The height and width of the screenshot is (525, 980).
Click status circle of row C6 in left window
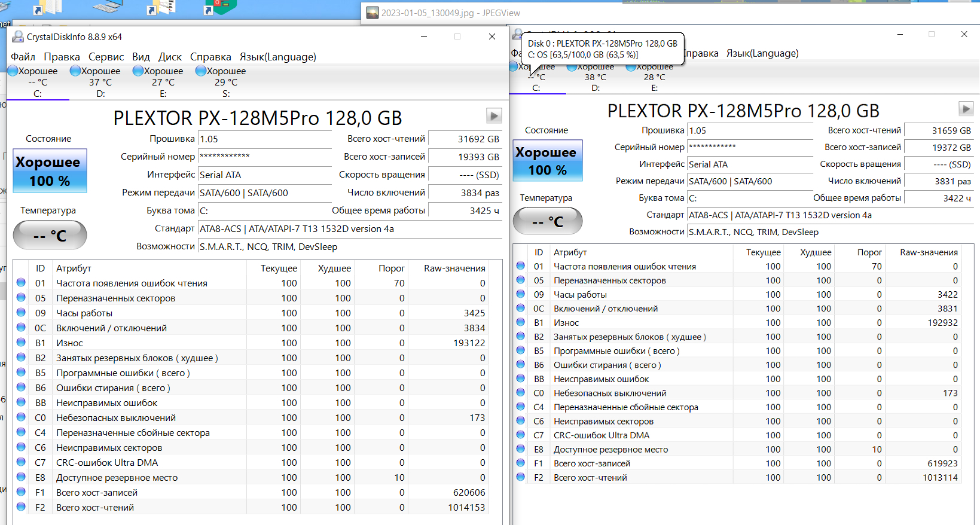[21, 447]
